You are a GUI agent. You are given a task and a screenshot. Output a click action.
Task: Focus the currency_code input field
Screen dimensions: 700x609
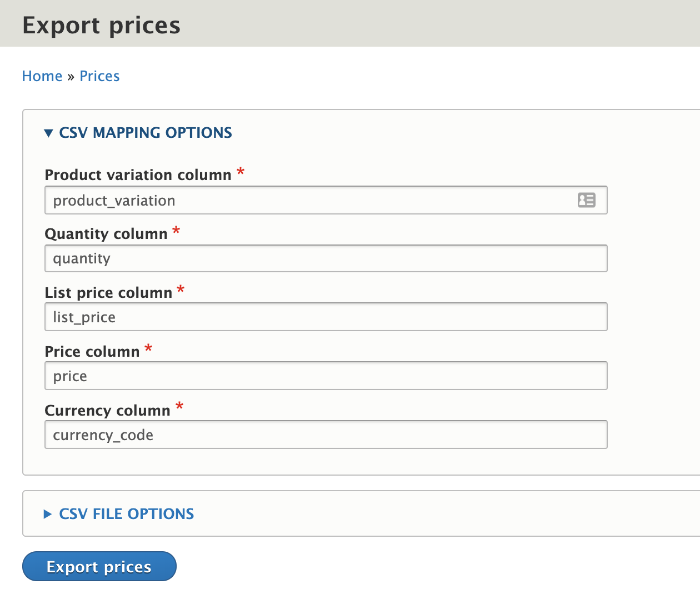(x=326, y=435)
